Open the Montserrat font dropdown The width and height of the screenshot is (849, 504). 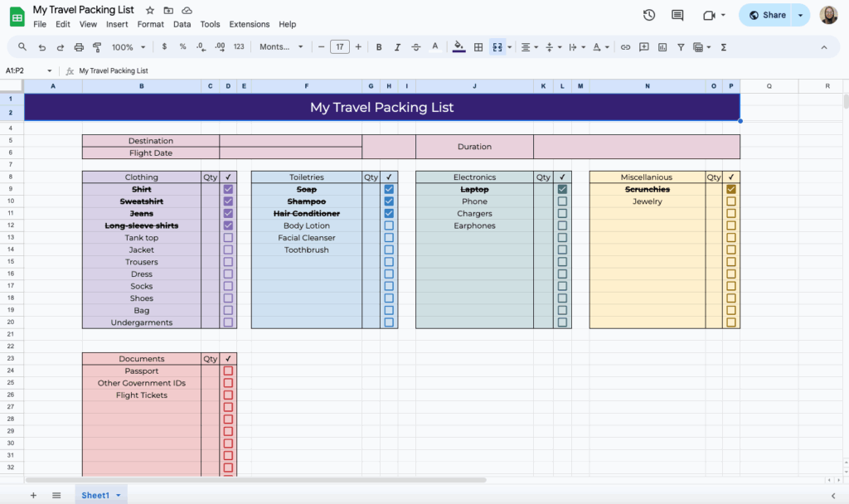[x=282, y=47]
